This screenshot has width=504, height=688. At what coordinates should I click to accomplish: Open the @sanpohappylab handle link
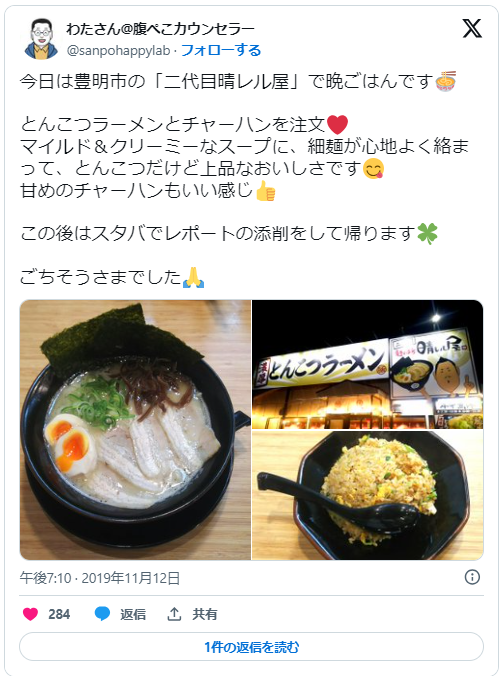(118, 50)
